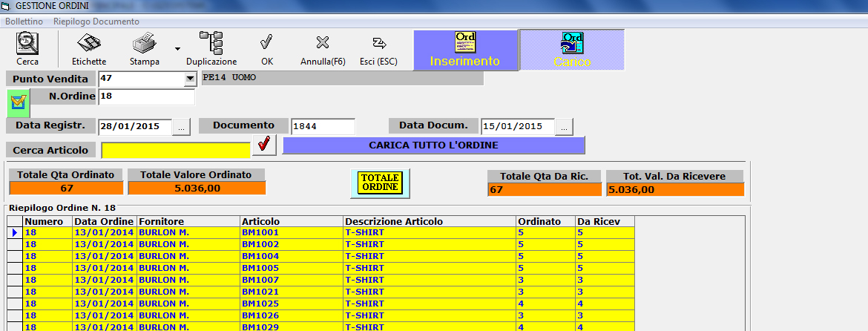
Task: Open the Bollettino menu
Action: [24, 22]
